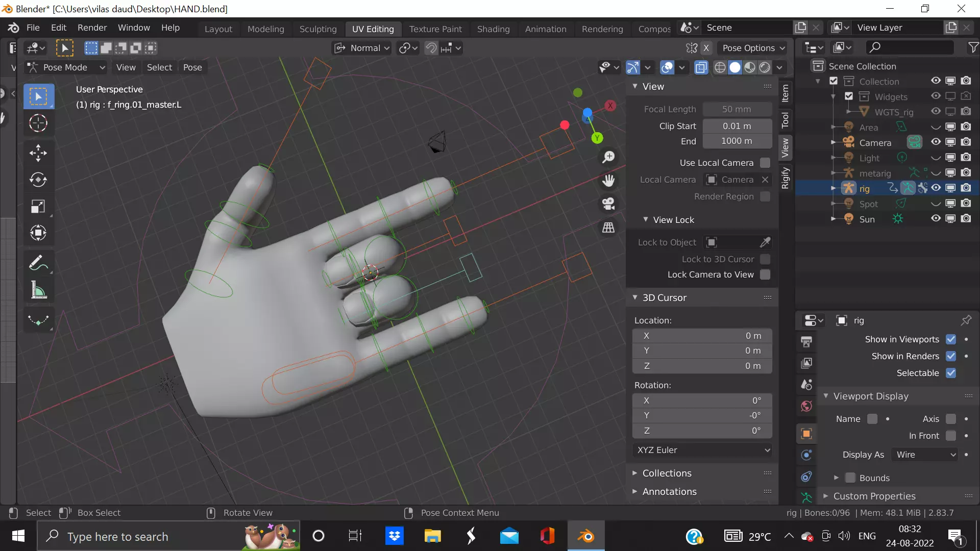Choose the Rotate tool

tap(38, 180)
